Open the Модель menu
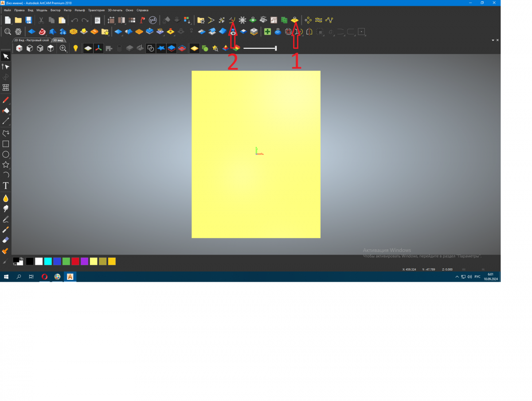532x401 pixels. pos(42,10)
